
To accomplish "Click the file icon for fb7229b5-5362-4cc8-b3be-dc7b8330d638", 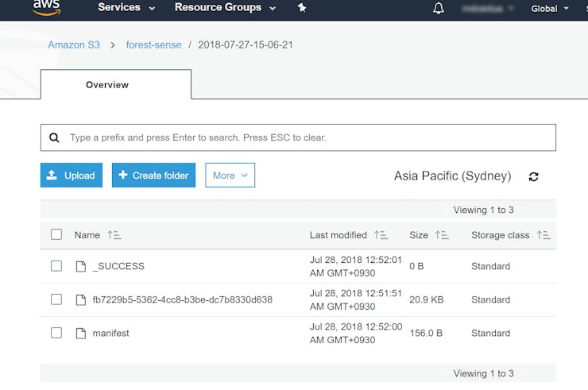I will pyautogui.click(x=80, y=299).
